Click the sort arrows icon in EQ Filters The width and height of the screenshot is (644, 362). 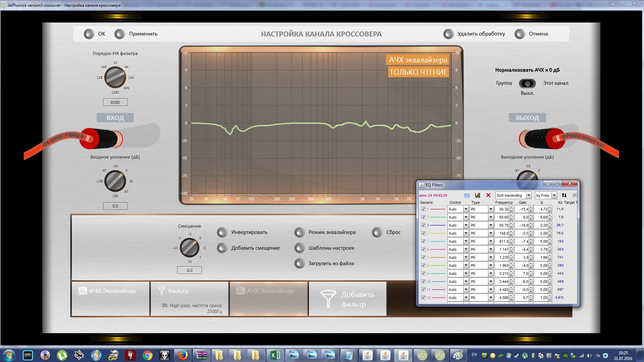click(564, 195)
